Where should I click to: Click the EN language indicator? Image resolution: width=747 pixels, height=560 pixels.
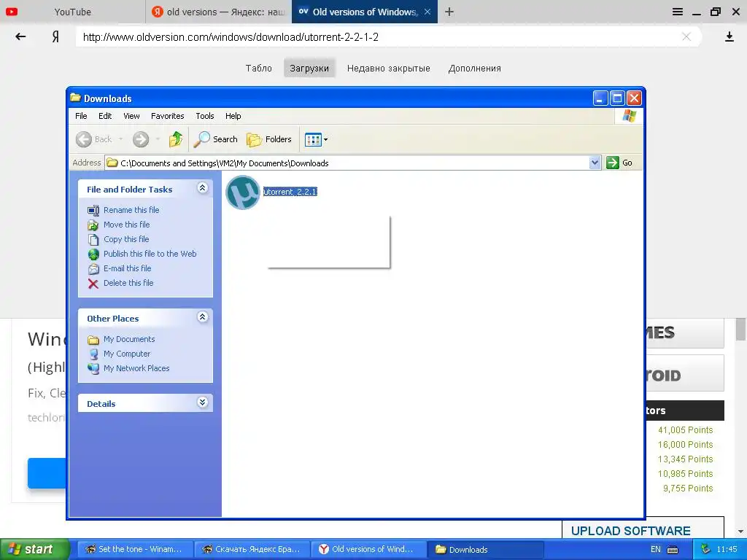(x=656, y=549)
